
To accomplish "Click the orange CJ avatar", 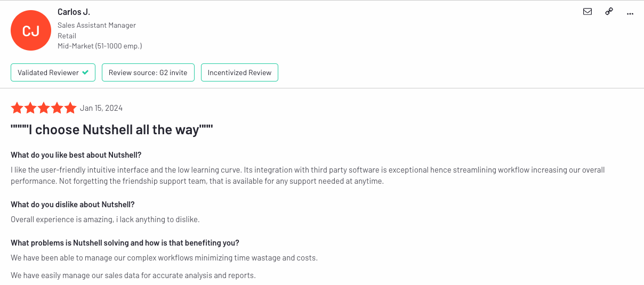I will tap(31, 31).
